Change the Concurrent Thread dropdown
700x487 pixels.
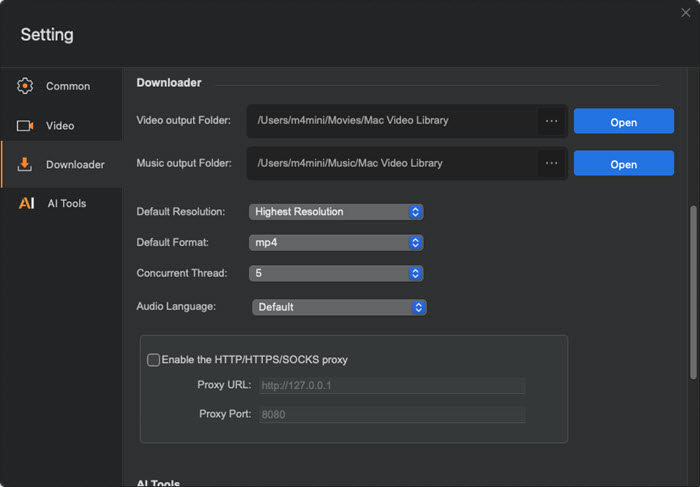pyautogui.click(x=336, y=273)
